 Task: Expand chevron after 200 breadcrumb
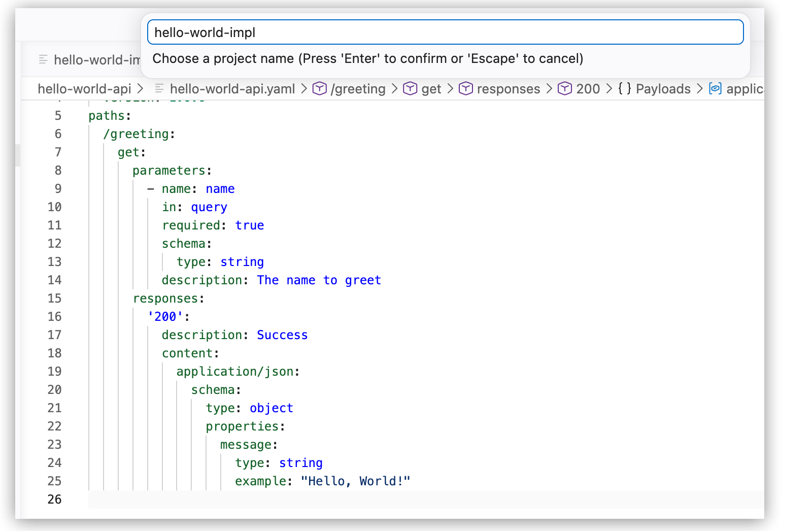[x=609, y=89]
